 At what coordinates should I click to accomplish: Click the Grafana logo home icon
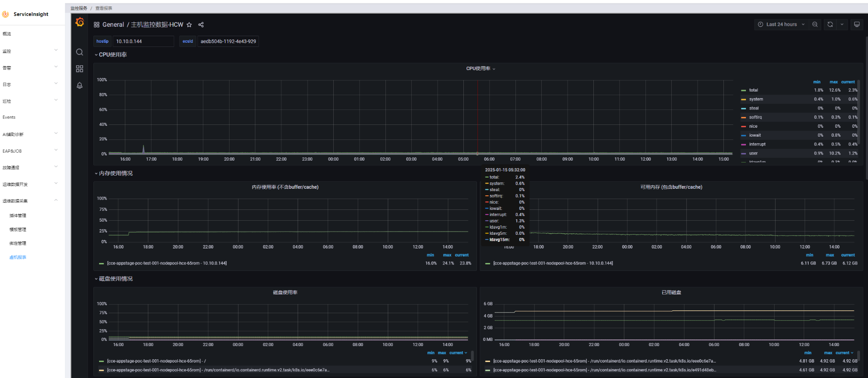pos(80,22)
